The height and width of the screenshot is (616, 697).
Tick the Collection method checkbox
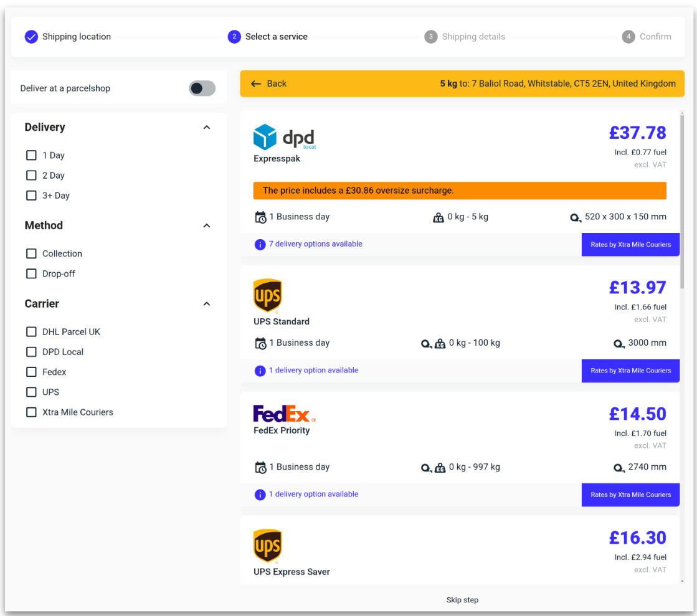click(x=31, y=254)
